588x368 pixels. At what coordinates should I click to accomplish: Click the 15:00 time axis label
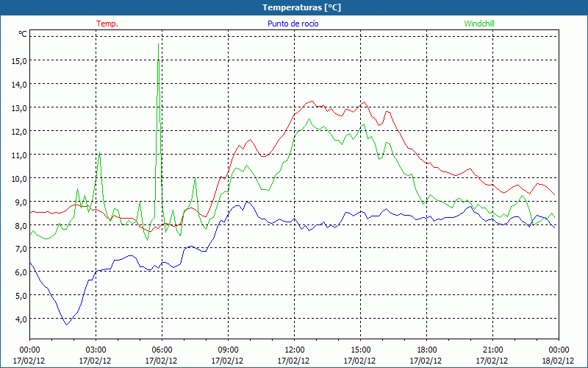pyautogui.click(x=360, y=350)
